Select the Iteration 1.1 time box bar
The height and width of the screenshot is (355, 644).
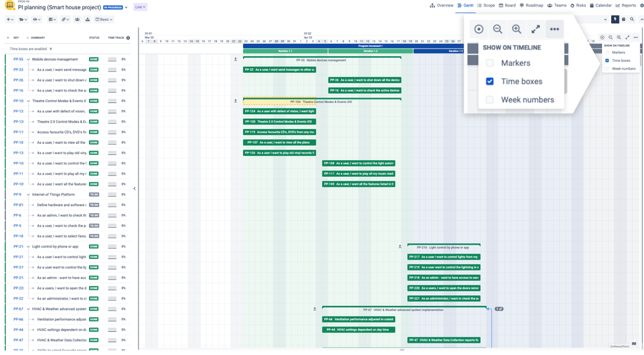click(x=286, y=51)
